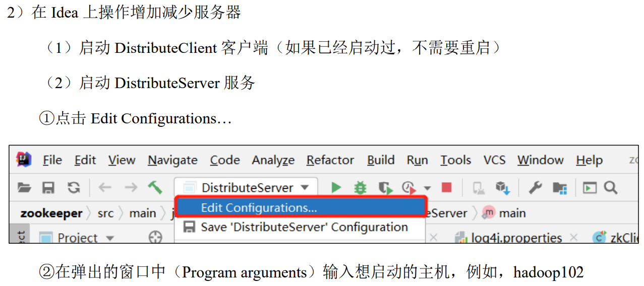Click the Search Everywhere magnifier icon

click(x=611, y=188)
